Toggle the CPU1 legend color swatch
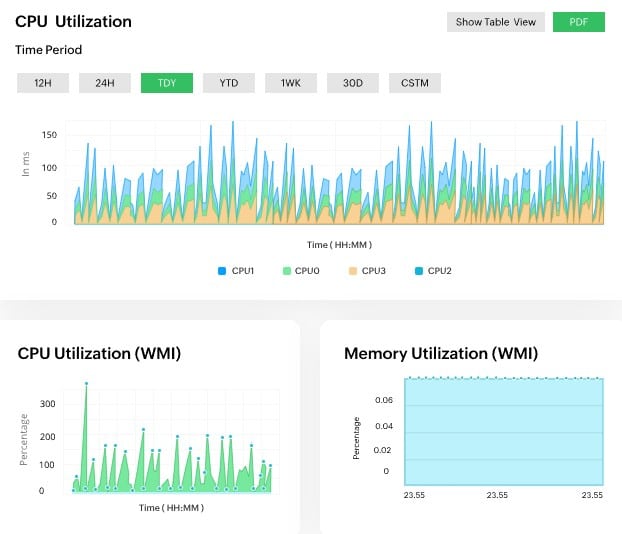The width and height of the screenshot is (622, 534). tap(222, 271)
